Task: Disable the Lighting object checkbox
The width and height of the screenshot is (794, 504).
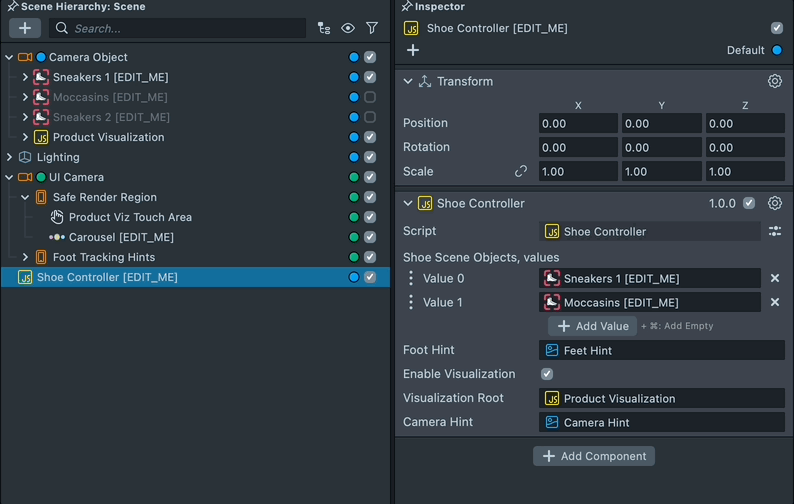Action: pyautogui.click(x=370, y=157)
